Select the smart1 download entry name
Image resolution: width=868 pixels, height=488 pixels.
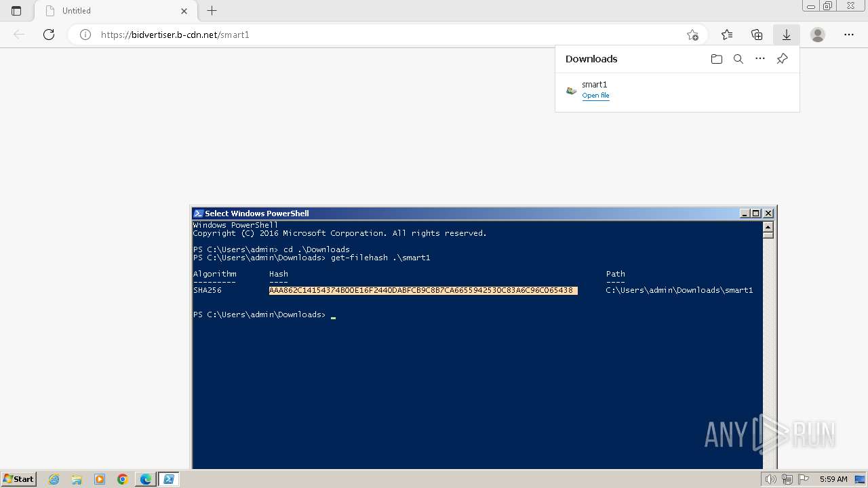pos(595,85)
